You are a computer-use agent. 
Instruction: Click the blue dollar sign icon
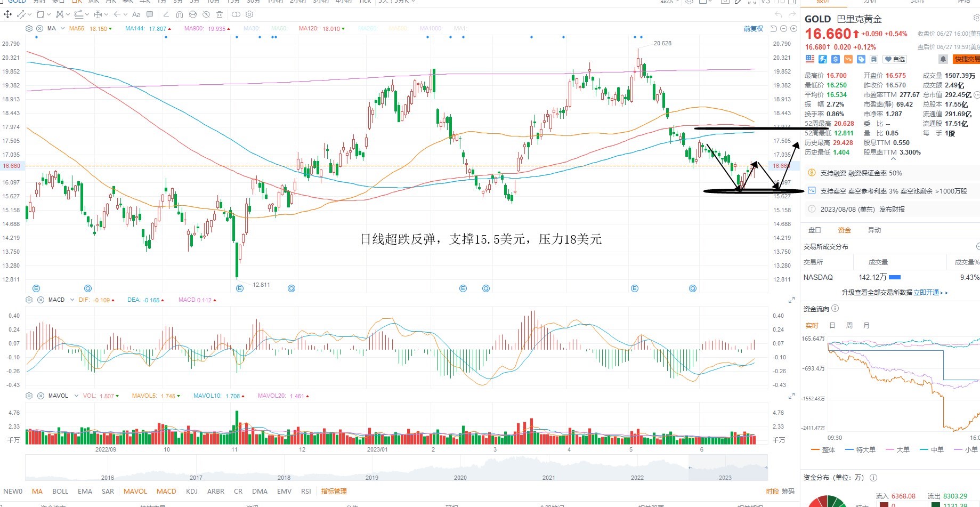pyautogui.click(x=836, y=59)
